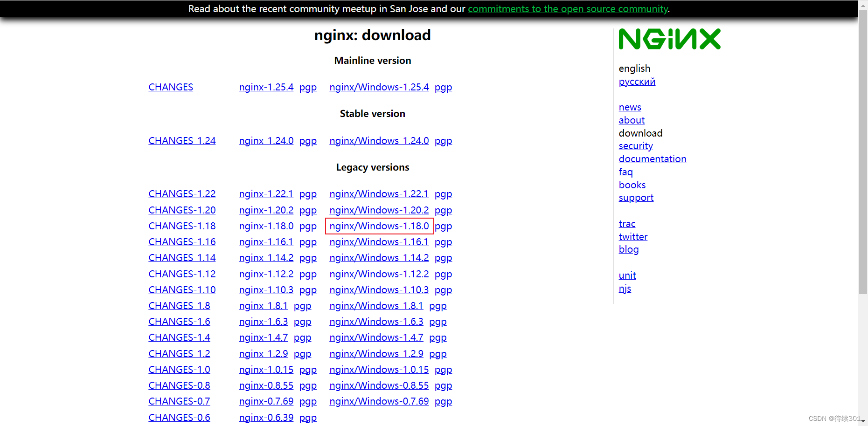The image size is (868, 426).
Task: Download nginx/Windows-0.7.69
Action: [x=379, y=401]
